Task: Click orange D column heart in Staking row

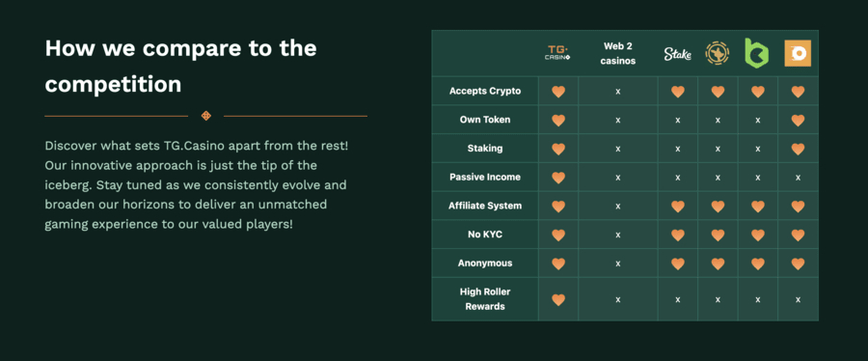Action: tap(798, 149)
